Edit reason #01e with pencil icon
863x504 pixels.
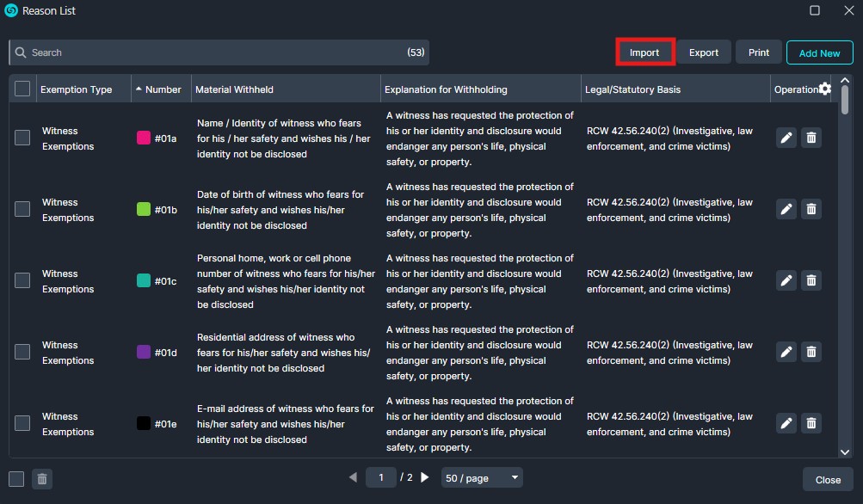coord(786,423)
